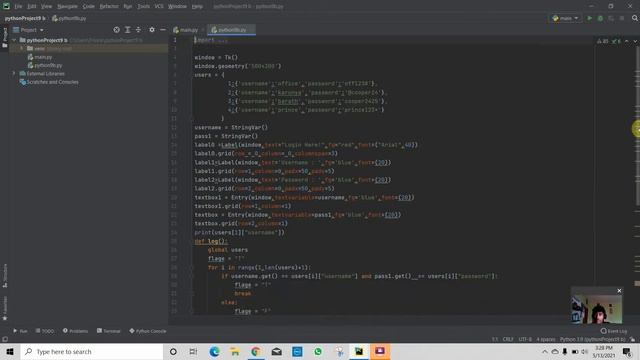The image size is (640, 360).
Task: Open the Tools menu
Action: click(143, 7)
